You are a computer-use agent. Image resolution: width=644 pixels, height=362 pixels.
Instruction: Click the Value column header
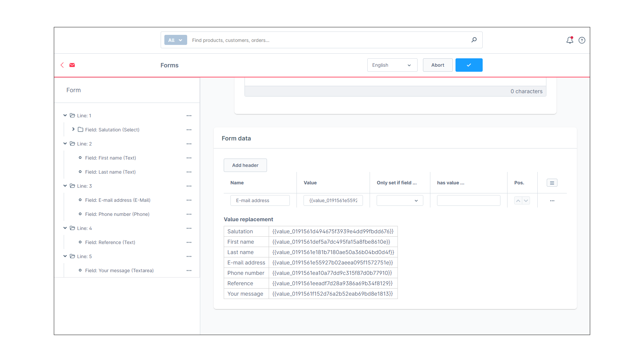click(x=310, y=183)
